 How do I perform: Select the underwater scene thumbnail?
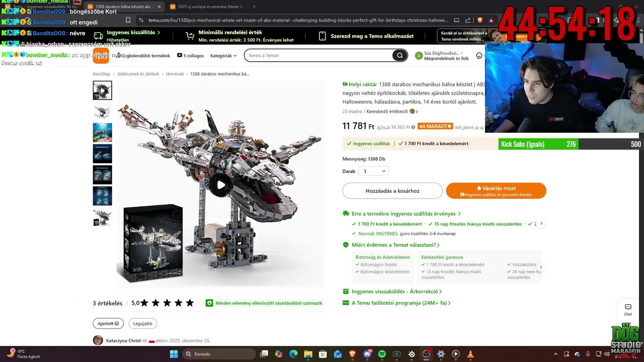tap(102, 133)
